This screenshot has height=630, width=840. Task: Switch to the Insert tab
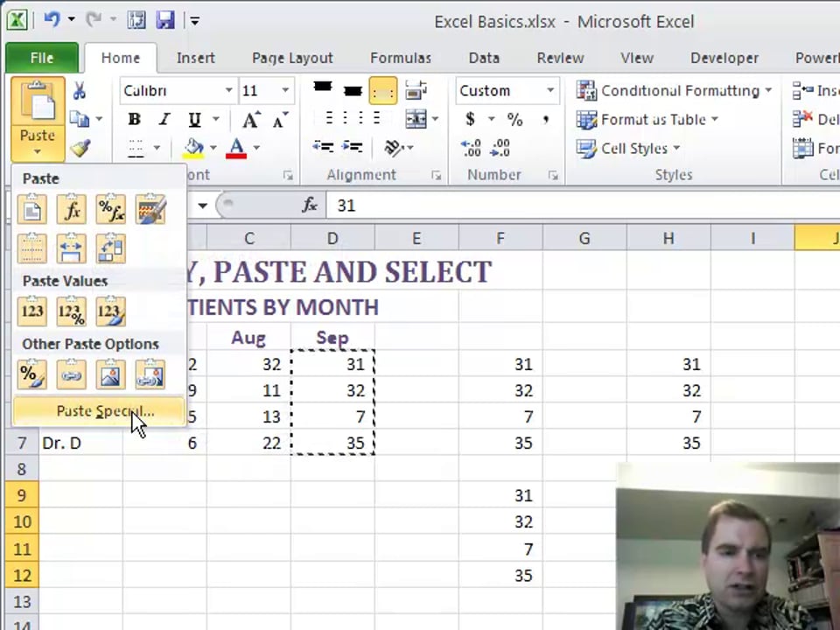coord(195,58)
